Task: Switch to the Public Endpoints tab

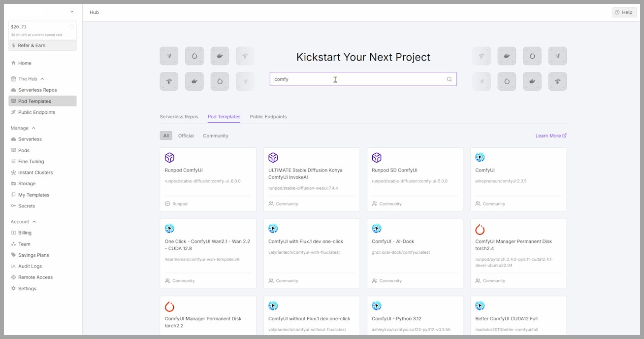Action: pos(268,117)
